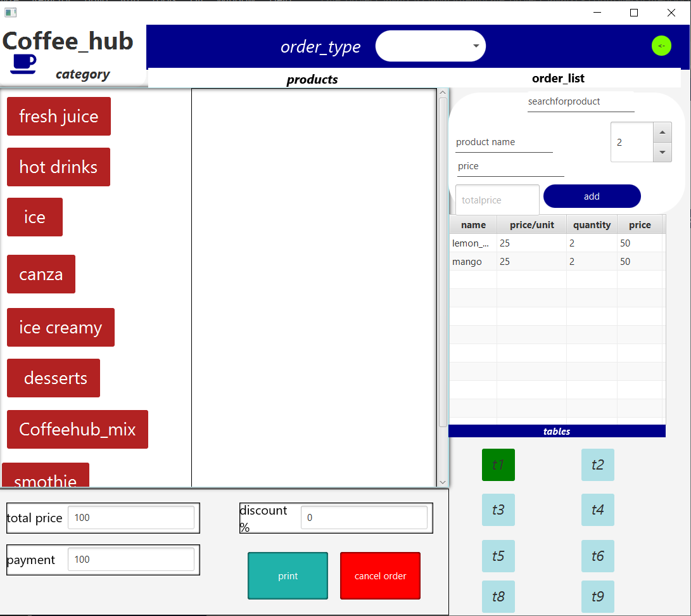The width and height of the screenshot is (691, 616).
Task: Click the print button
Action: click(288, 576)
